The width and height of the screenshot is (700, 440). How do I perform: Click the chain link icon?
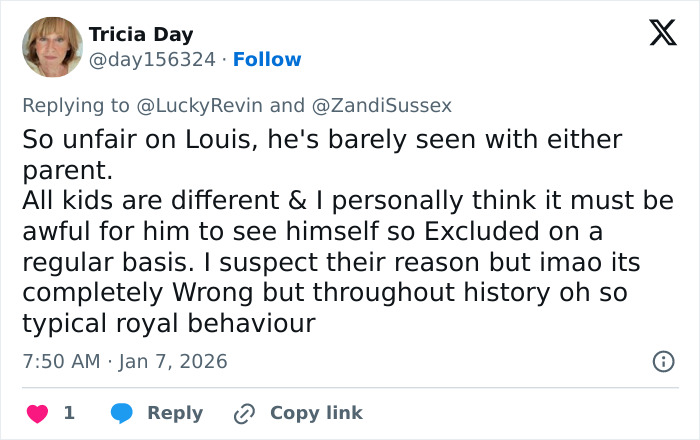coord(245,413)
